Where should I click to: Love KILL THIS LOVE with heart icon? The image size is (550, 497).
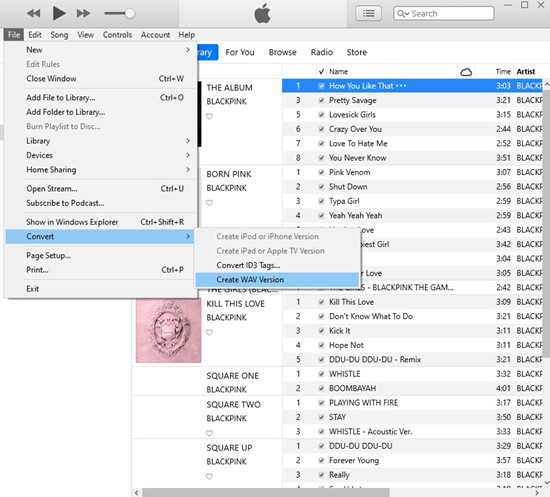209,332
